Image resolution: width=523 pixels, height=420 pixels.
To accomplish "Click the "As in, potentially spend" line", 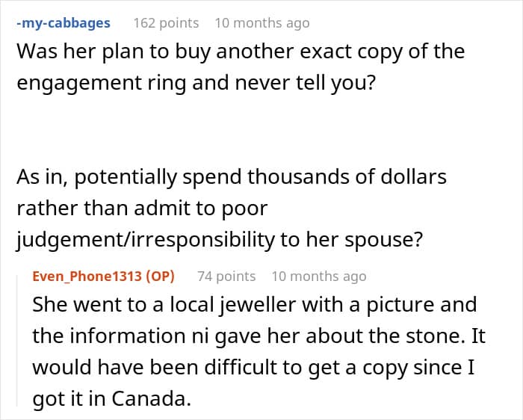I will [232, 177].
